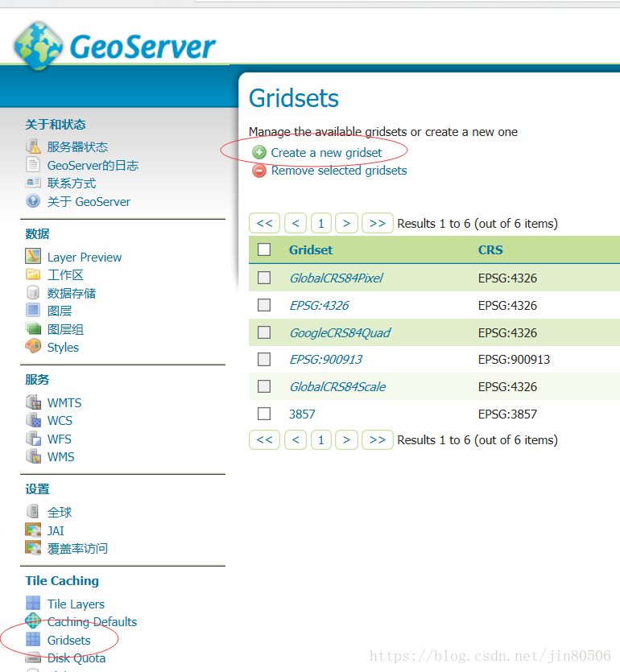The width and height of the screenshot is (620, 672).
Task: Check the 3857 gridset row checkbox
Action: [x=264, y=414]
